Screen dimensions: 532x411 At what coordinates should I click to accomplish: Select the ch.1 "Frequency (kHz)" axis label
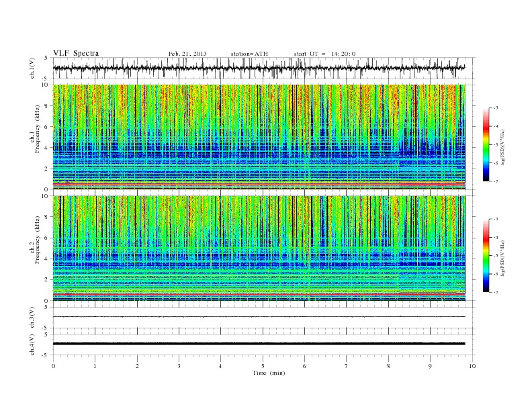tap(38, 129)
